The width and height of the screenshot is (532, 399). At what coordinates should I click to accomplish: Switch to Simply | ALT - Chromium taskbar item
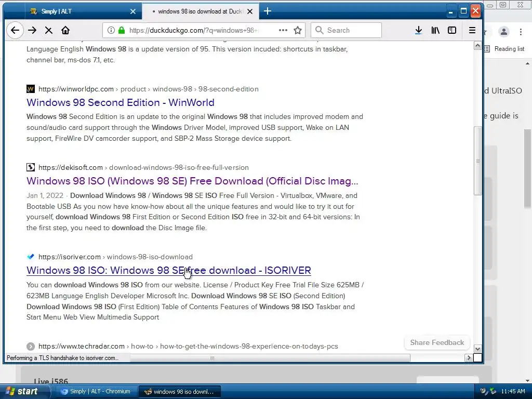95,392
